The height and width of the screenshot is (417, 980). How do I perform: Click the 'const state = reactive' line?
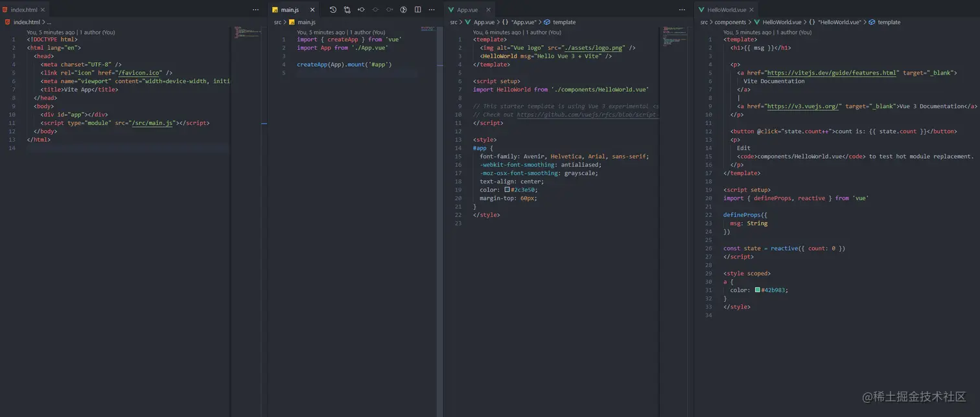click(784, 249)
